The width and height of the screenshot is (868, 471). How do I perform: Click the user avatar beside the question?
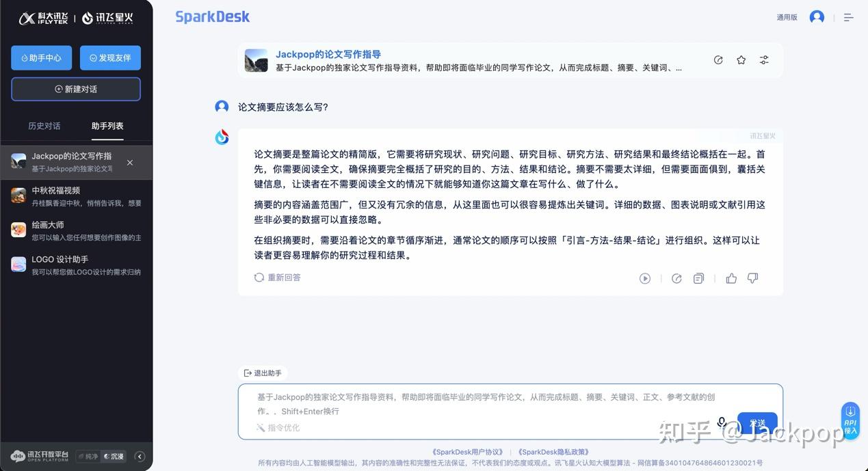(x=222, y=107)
